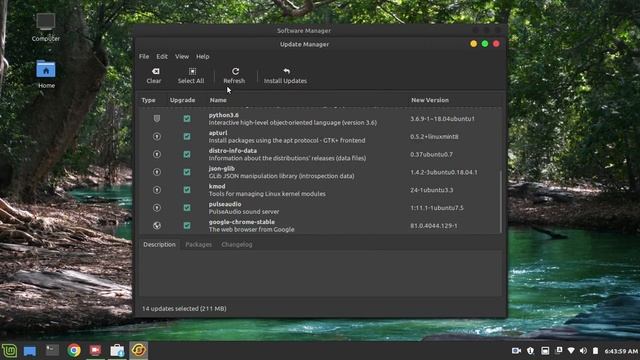Sort by the New Version column header

coord(430,100)
